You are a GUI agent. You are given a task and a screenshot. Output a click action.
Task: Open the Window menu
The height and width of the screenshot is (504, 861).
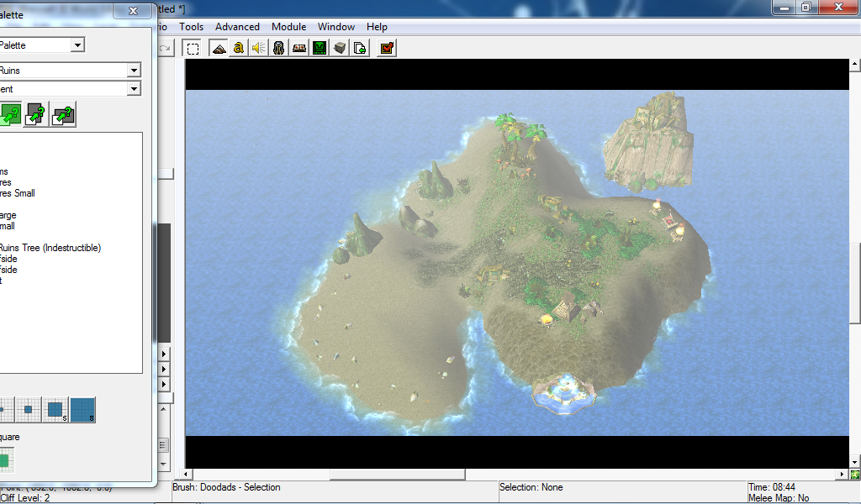(336, 27)
